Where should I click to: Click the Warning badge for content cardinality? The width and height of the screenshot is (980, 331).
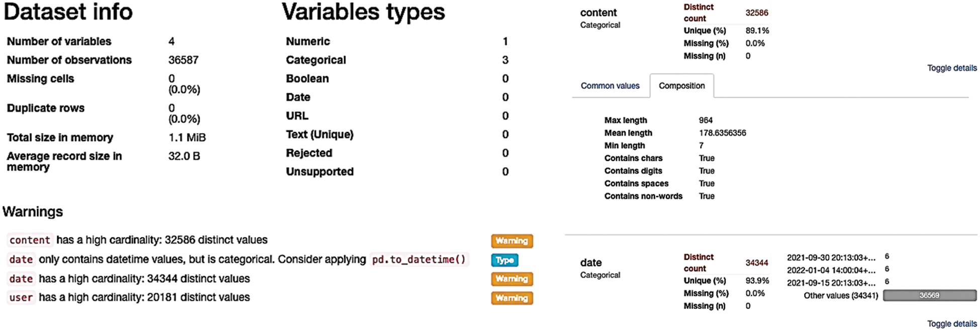click(512, 241)
